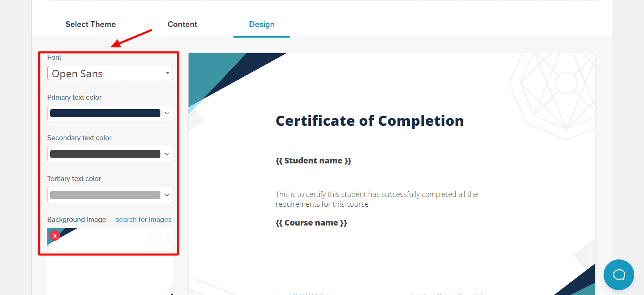Select the Design tab
Image resolution: width=644 pixels, height=295 pixels.
262,25
